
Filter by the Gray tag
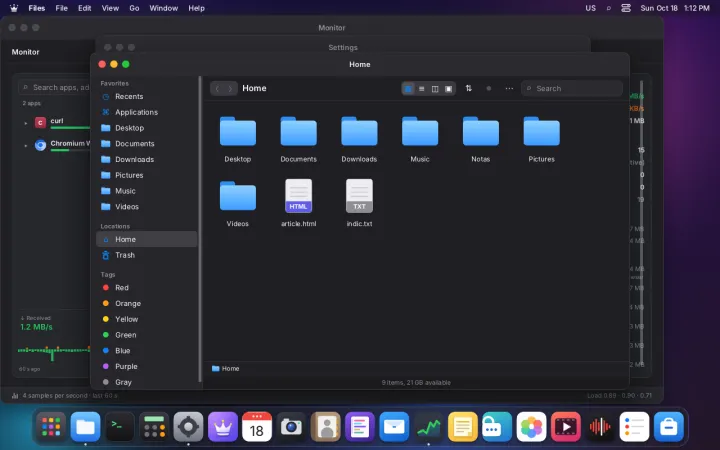pyautogui.click(x=146, y=382)
